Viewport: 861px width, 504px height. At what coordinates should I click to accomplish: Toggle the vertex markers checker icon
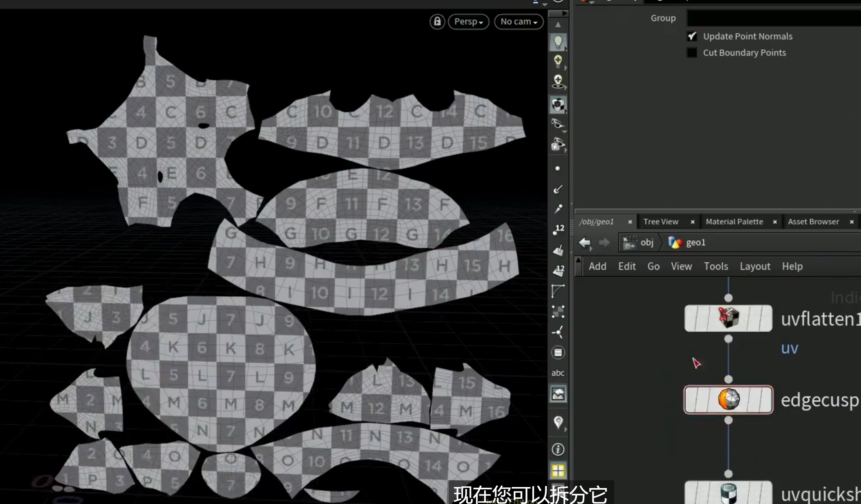[x=558, y=312]
